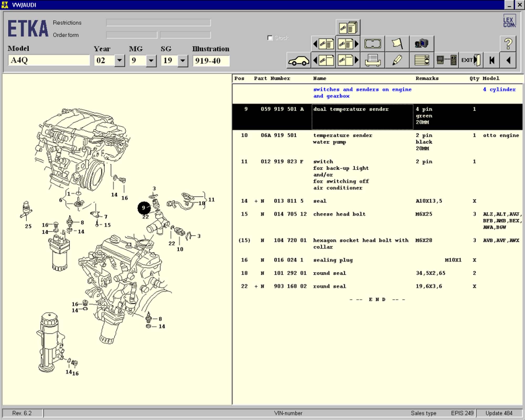
Task: Select row 9 dual temperature sender
Action: [377, 117]
